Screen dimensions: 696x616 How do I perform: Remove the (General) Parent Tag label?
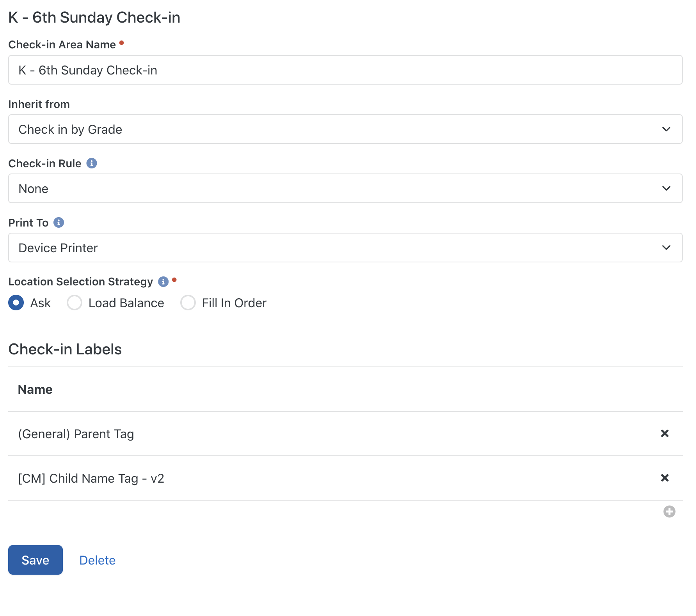click(664, 433)
